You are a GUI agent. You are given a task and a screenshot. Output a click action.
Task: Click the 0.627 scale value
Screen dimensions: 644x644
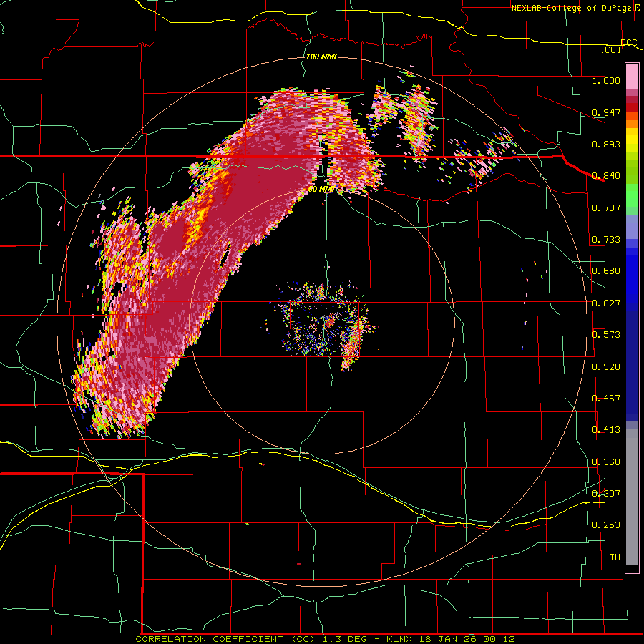point(606,303)
